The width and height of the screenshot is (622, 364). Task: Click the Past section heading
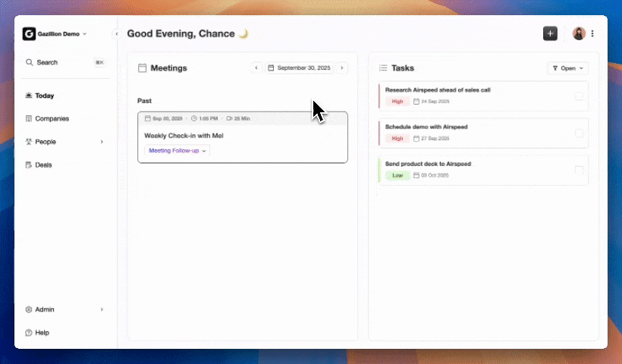pos(144,101)
